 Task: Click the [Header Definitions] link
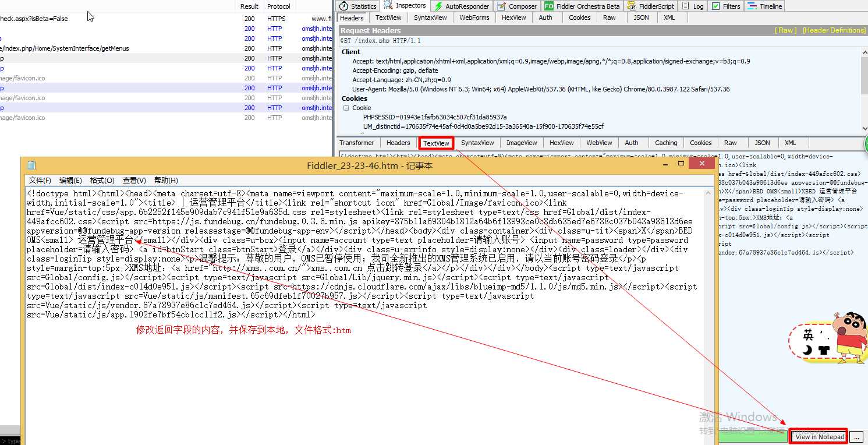834,30
